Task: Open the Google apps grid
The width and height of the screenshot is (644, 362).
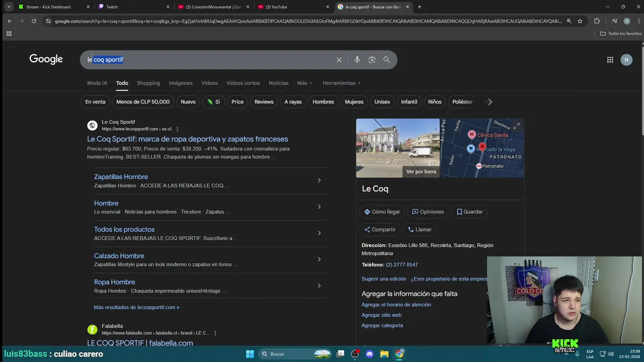Action: [x=610, y=60]
